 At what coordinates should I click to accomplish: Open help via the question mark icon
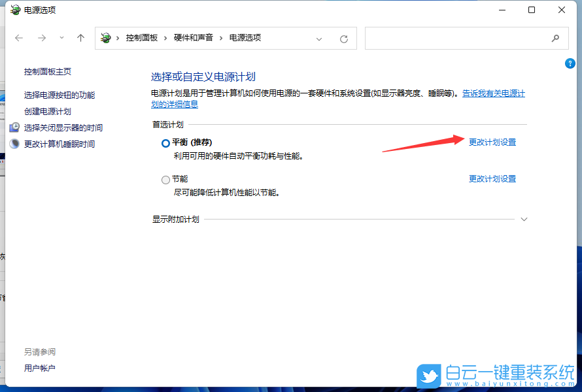(570, 63)
